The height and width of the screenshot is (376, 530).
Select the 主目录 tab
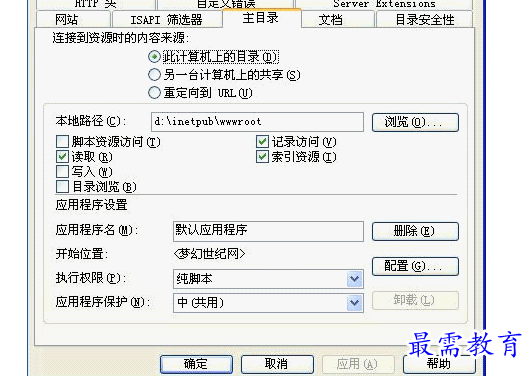click(x=262, y=18)
